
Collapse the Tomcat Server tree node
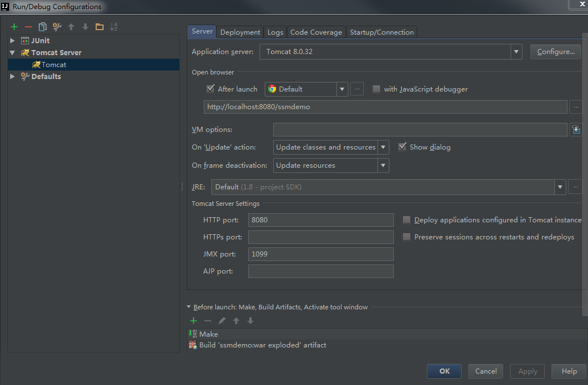(x=13, y=52)
